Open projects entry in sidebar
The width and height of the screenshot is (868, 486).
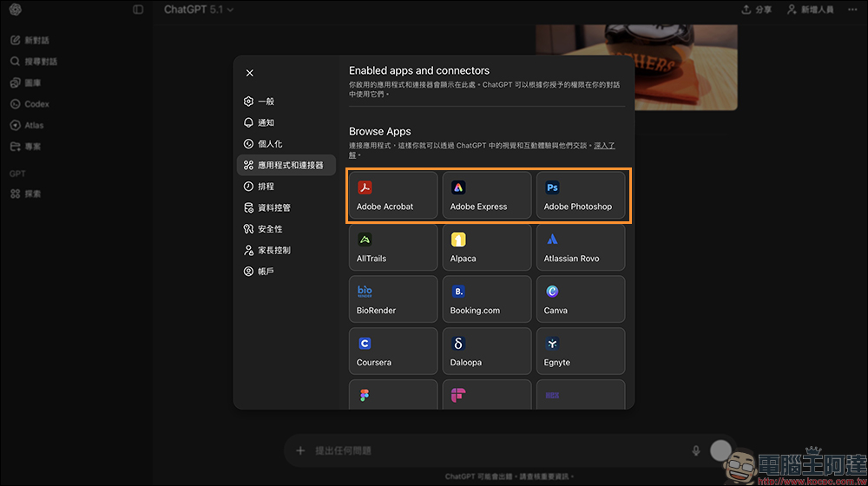coord(26,147)
